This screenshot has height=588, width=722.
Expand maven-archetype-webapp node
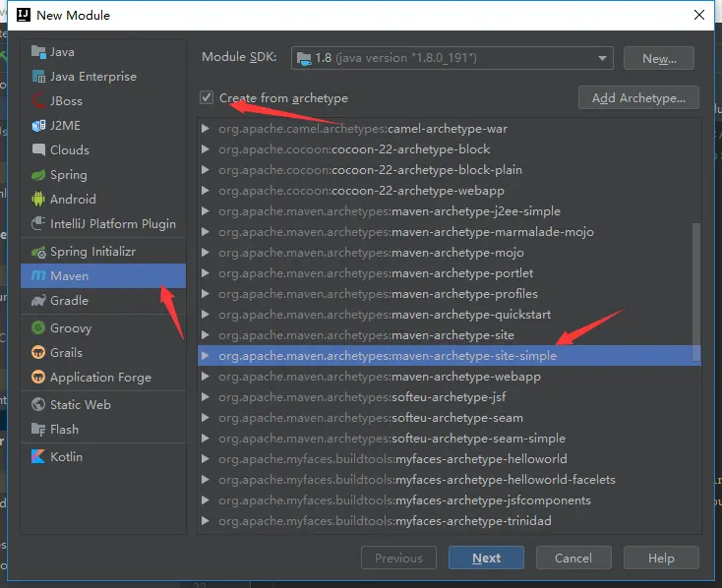206,377
